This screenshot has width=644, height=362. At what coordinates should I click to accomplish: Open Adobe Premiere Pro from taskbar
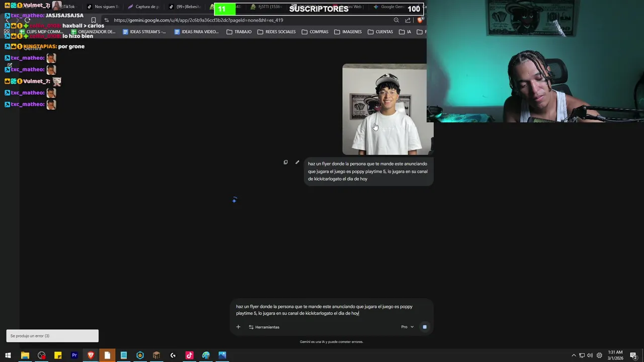coord(74,355)
